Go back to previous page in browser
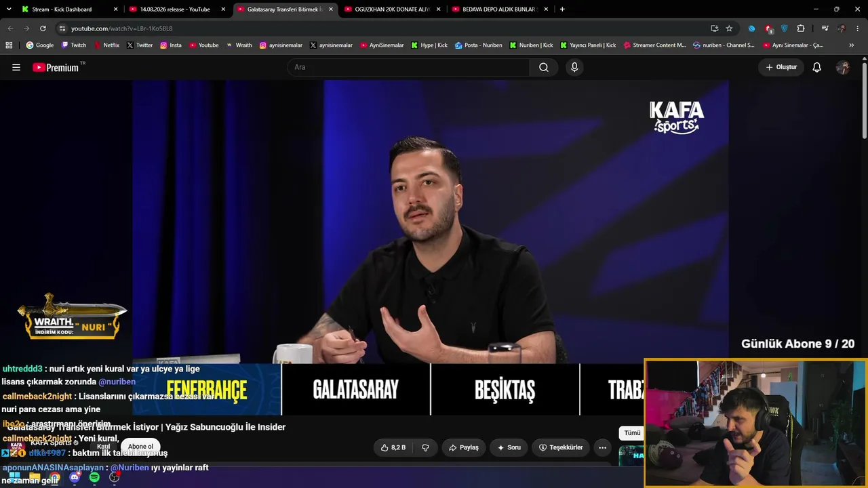868x488 pixels. pos(10,28)
